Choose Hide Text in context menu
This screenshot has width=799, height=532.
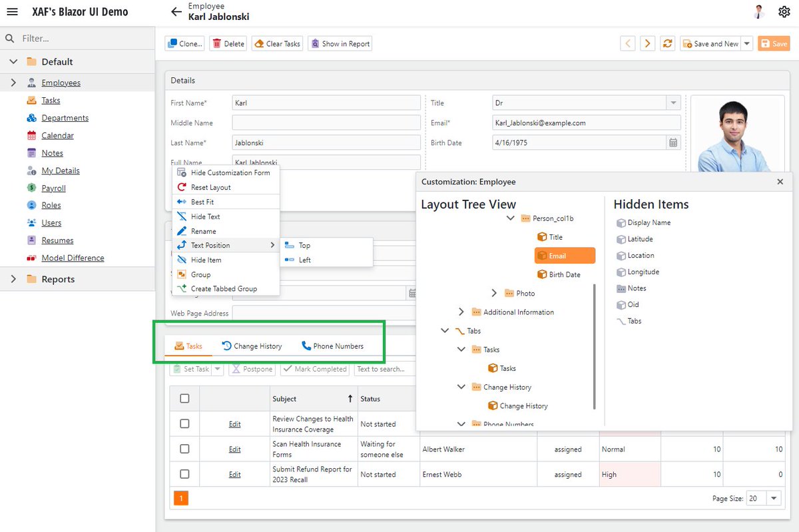[226, 217]
